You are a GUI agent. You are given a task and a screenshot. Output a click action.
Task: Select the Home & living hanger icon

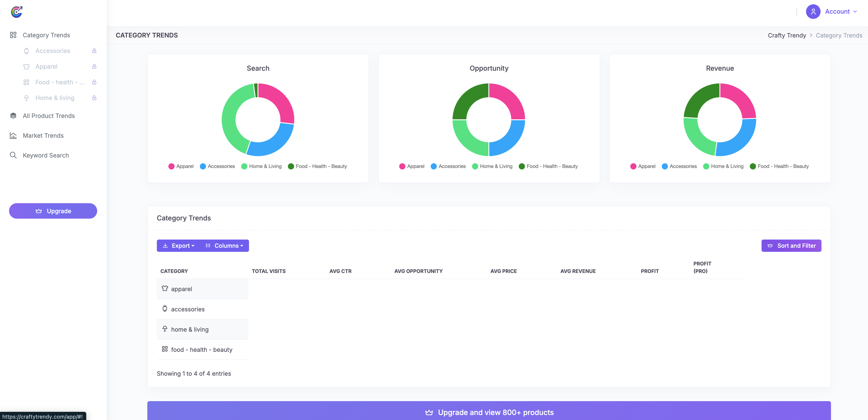point(26,97)
